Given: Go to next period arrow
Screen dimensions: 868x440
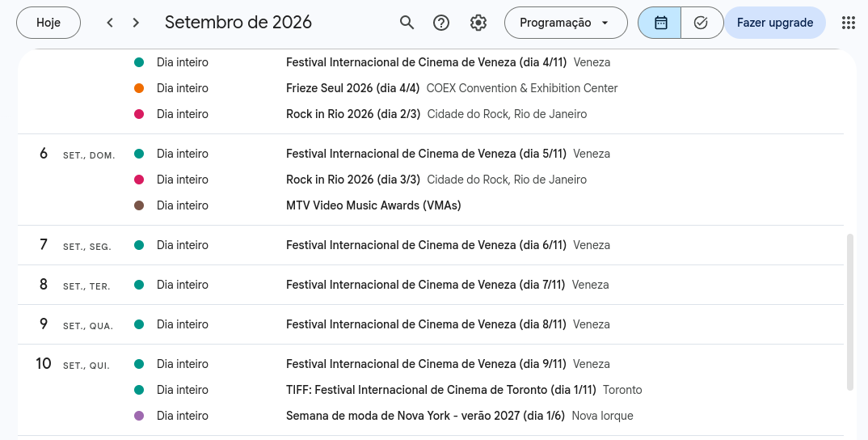Looking at the screenshot, I should (136, 23).
